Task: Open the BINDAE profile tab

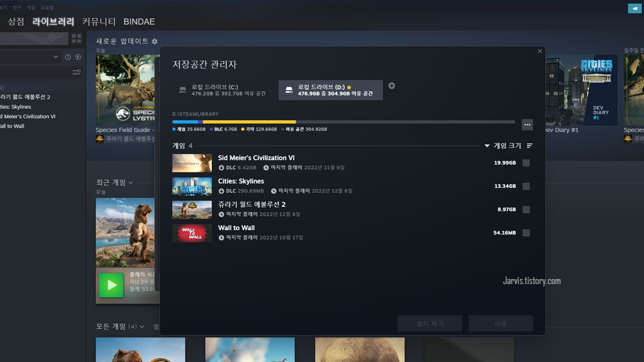Action: 139,22
